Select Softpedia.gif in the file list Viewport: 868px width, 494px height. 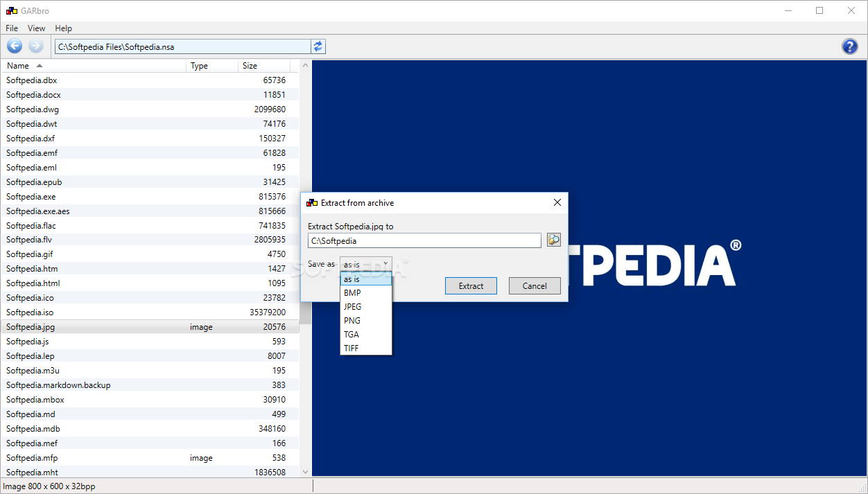[150, 254]
